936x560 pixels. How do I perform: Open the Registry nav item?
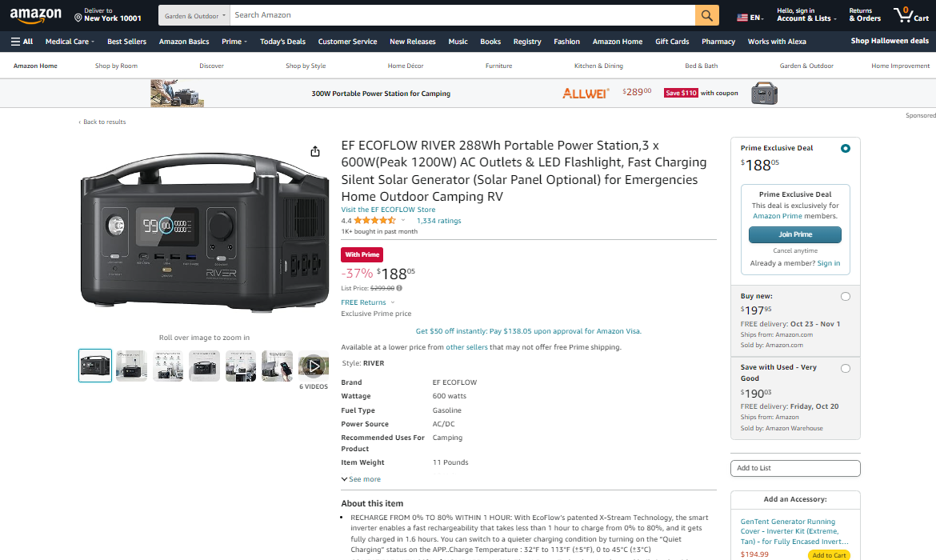(527, 42)
